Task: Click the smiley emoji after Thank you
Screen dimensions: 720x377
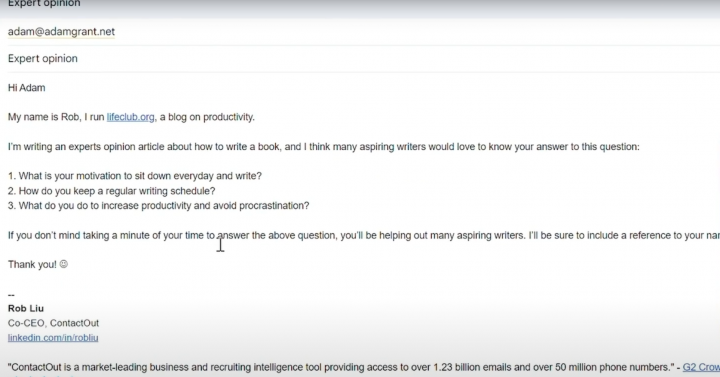Action: coord(64,264)
